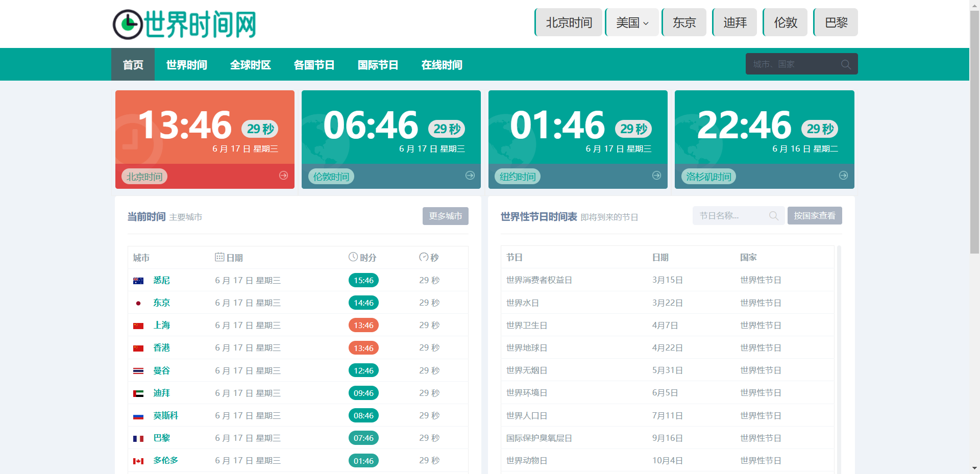The image size is (980, 474).
Task: Click the 伦敦 button in the top bar
Action: 785,22
